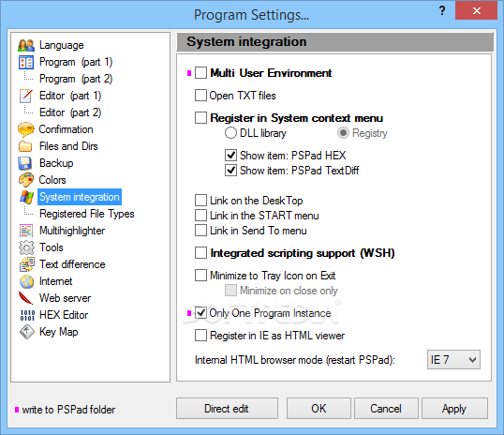Screen dimensions: 504x435
Task: Enable Multi User Environment checkbox
Action: [200, 73]
